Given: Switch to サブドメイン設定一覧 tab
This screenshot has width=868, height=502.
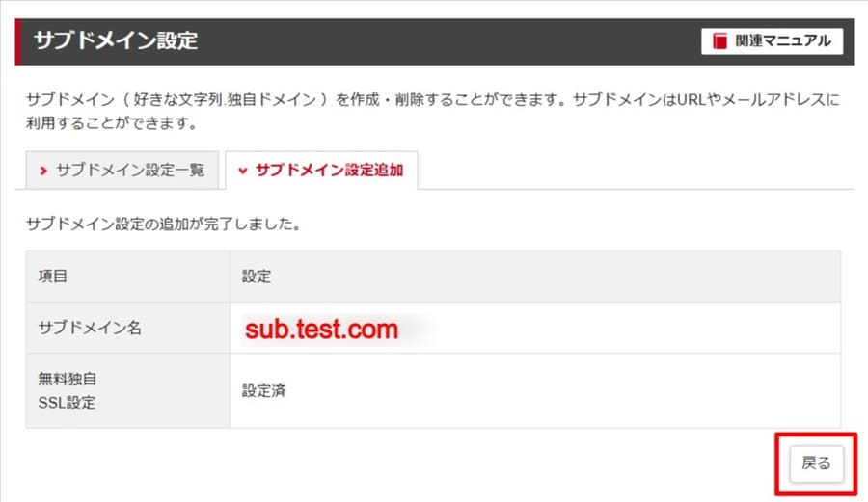Looking at the screenshot, I should (x=122, y=171).
